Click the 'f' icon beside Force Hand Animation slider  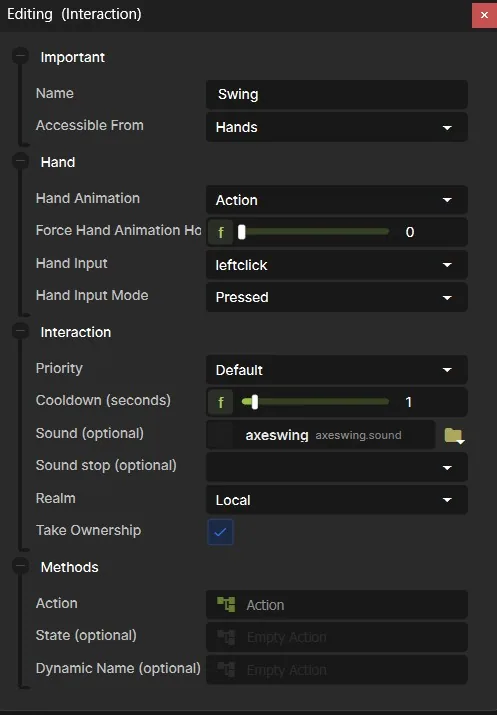coord(221,232)
